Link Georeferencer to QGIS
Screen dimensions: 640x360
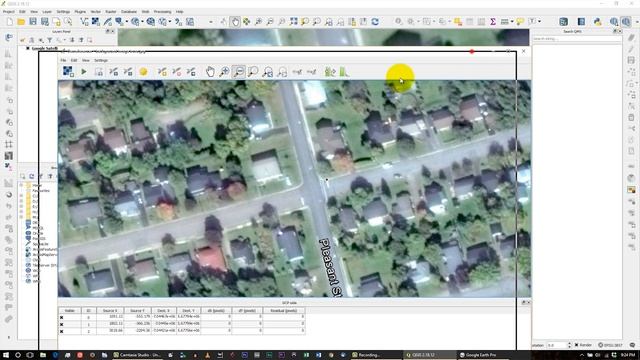coord(297,72)
